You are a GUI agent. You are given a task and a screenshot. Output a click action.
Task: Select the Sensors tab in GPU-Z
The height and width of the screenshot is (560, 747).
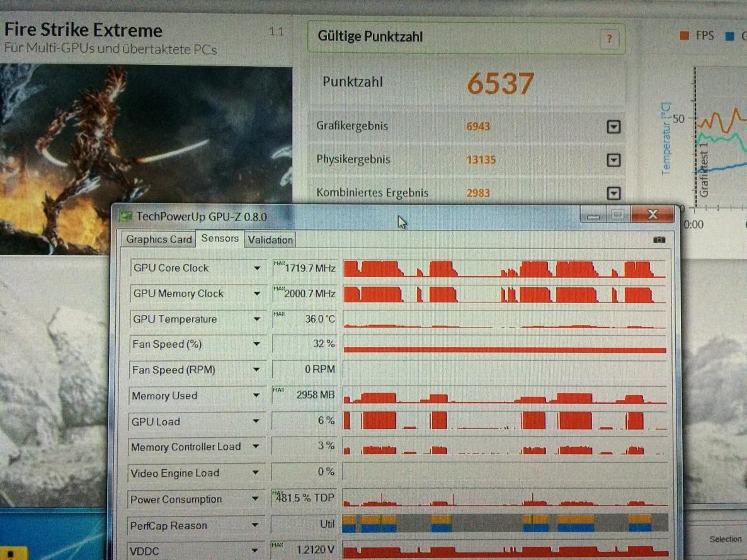[x=220, y=238]
